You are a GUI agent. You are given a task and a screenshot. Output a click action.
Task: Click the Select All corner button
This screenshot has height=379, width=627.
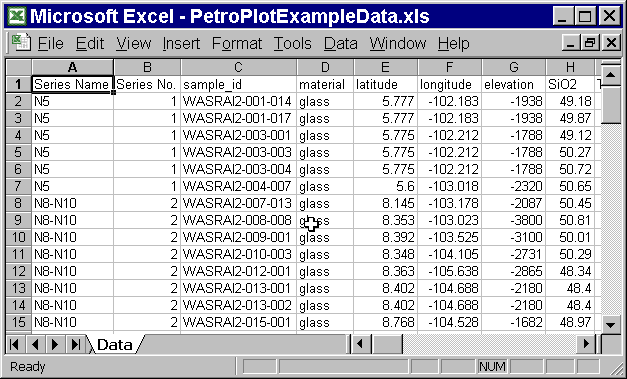18,67
